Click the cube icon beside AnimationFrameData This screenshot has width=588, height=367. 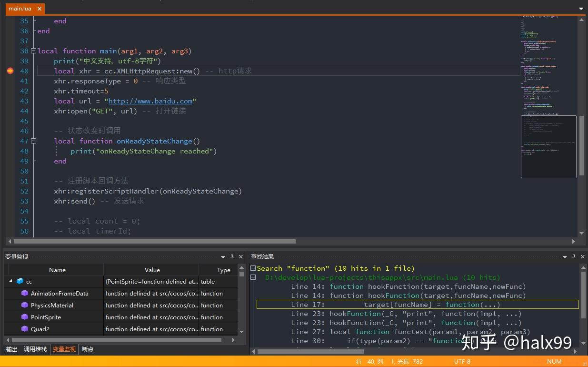click(x=25, y=294)
